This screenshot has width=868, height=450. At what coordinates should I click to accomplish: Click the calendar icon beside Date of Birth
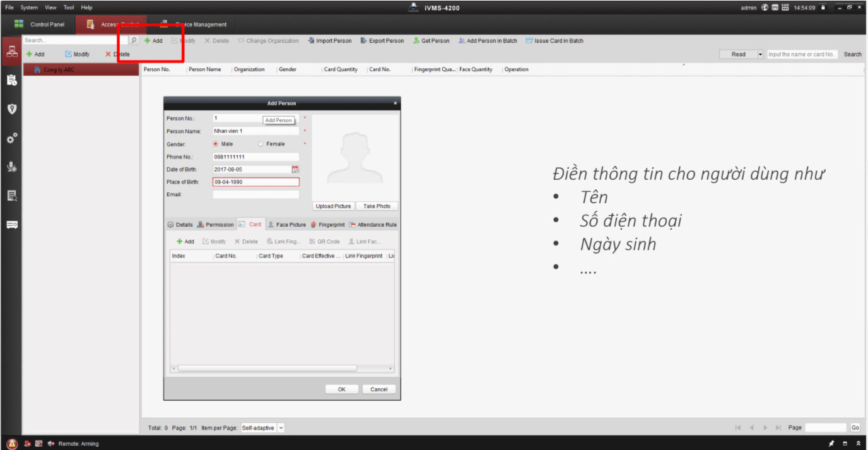(295, 169)
